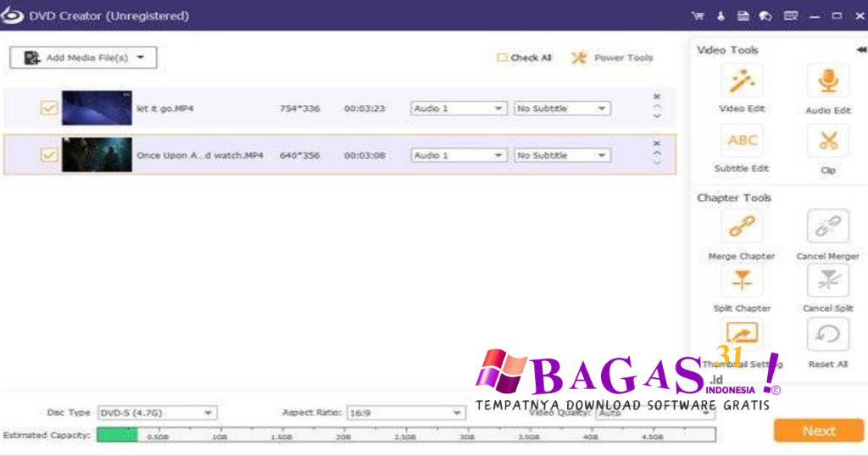Click the let it go.MP4 file name
Viewport: 868px width, 456px height.
[x=165, y=108]
